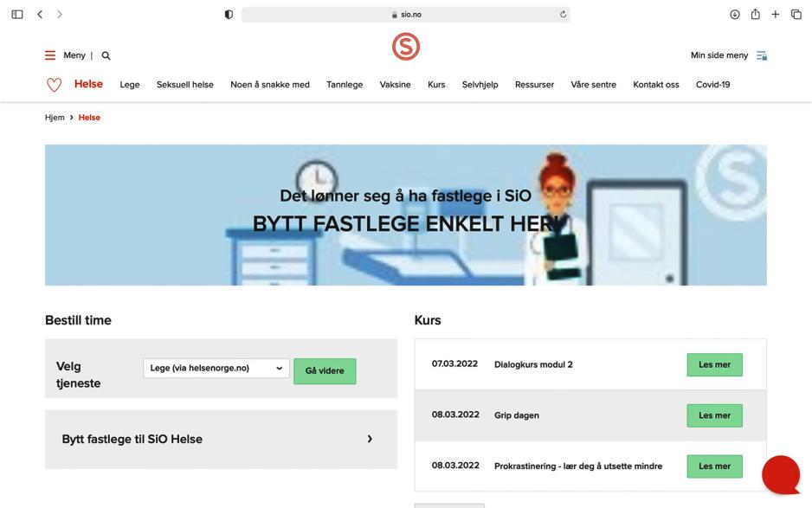Click the Bytt fastlege banner image

(x=405, y=215)
